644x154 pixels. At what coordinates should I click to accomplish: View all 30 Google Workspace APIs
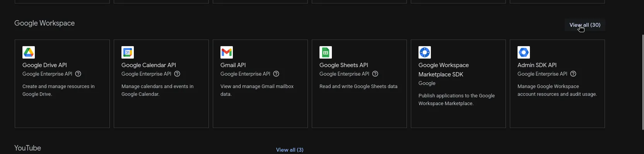tap(585, 25)
